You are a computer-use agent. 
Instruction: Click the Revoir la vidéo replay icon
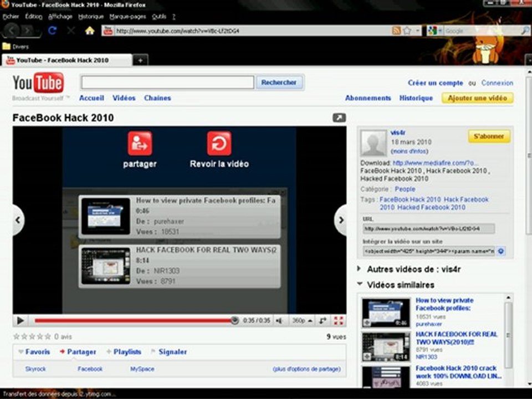coord(219,143)
